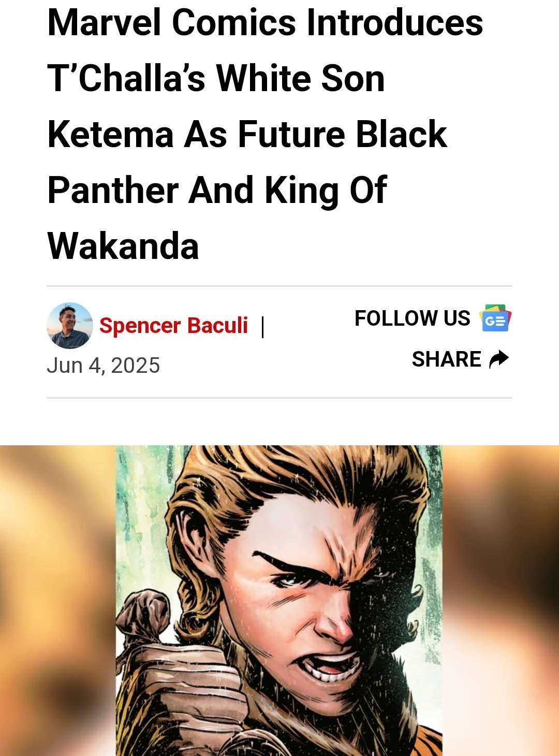
Task: Click the FOLLOW US label
Action: coord(413,318)
